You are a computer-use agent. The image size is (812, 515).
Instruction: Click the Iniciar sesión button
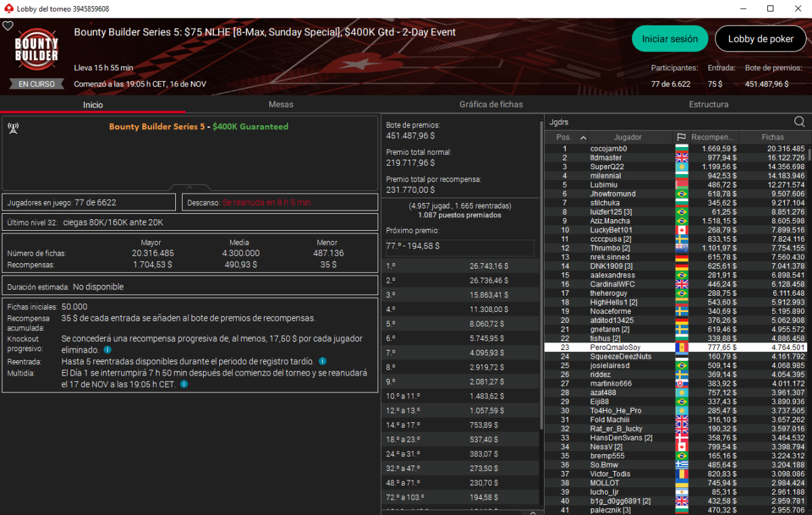pyautogui.click(x=669, y=39)
